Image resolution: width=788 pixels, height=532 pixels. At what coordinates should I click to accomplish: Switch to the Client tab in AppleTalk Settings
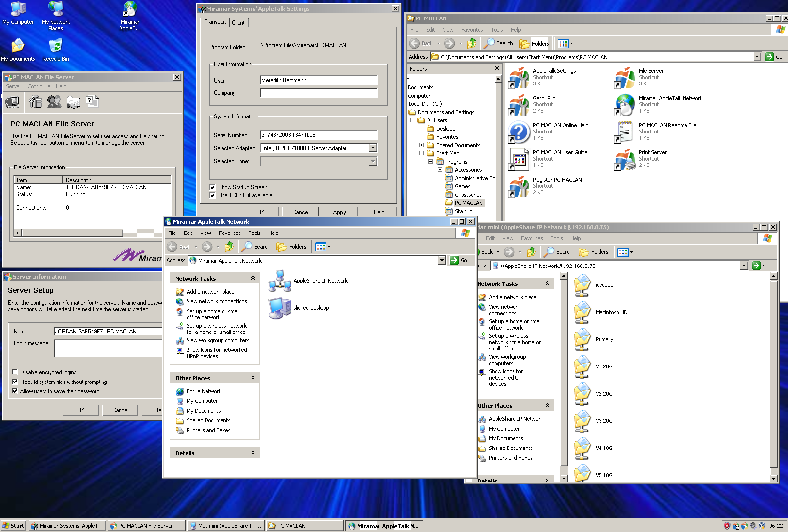point(238,23)
